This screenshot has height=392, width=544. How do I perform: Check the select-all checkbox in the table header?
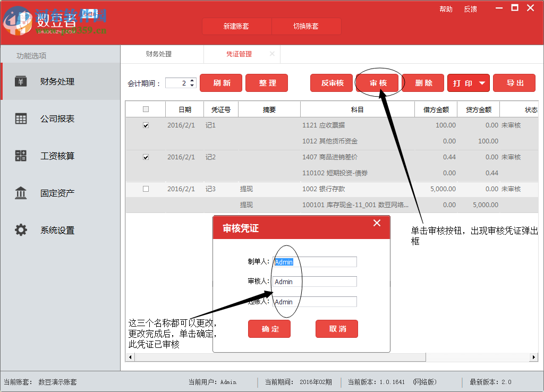pos(145,109)
